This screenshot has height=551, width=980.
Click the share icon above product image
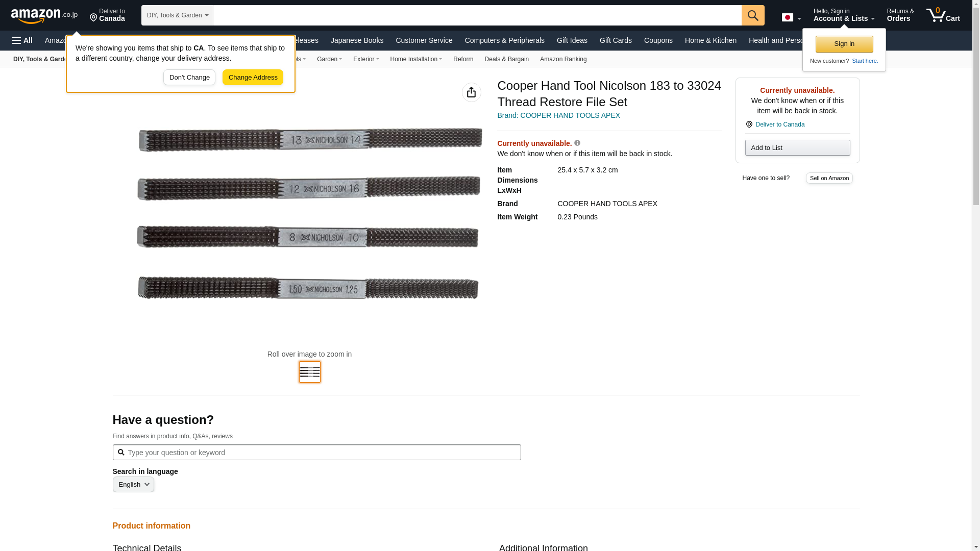pyautogui.click(x=471, y=92)
